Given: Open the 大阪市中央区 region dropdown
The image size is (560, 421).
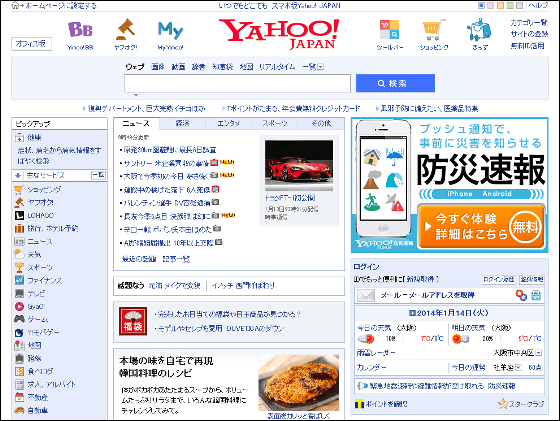Looking at the screenshot, I should [539, 353].
